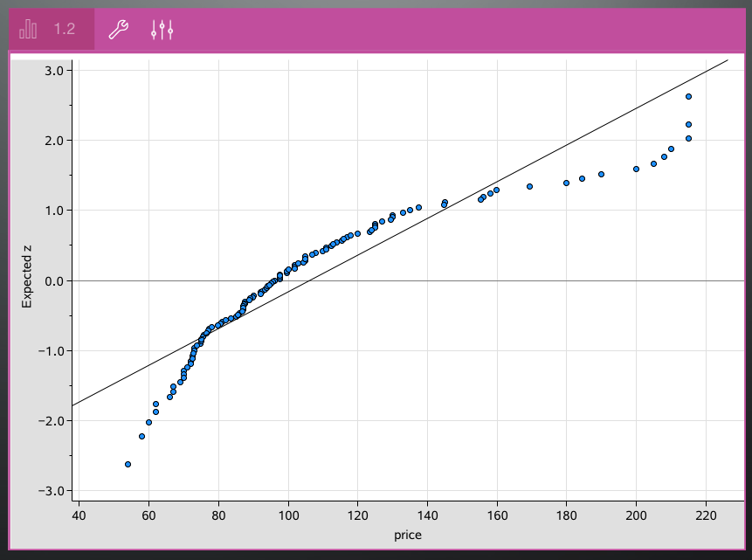Image resolution: width=752 pixels, height=560 pixels.
Task: Select the isolated data point near price 169
Action: [529, 186]
